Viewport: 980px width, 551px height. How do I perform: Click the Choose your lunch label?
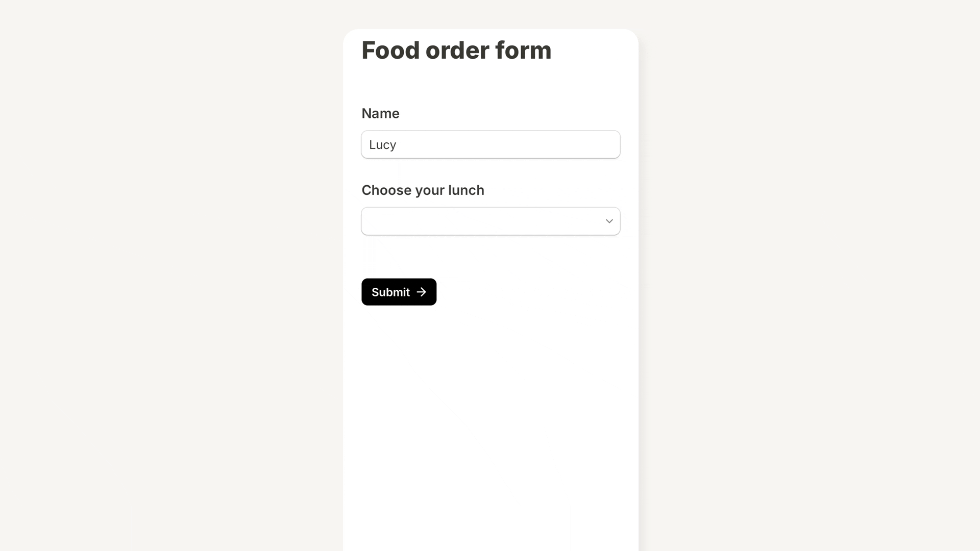[x=423, y=190]
